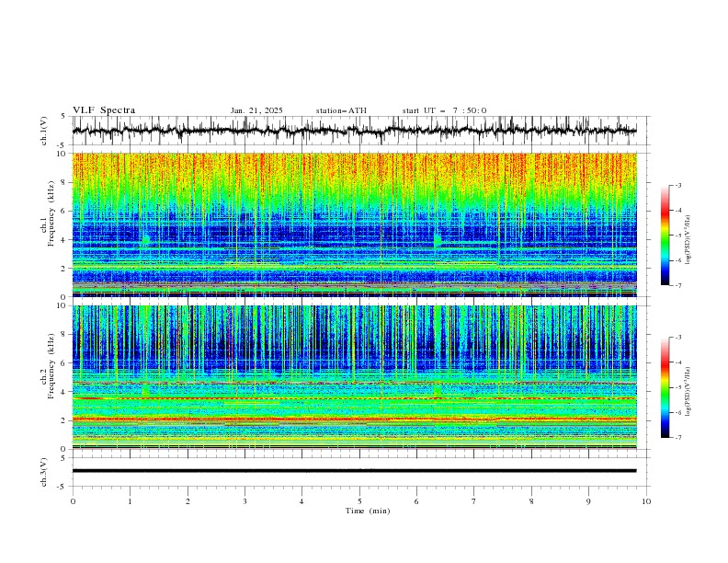Click the "-7" value on ch.2 color bar
Image resolution: width=728 pixels, height=563 pixels.
[x=678, y=438]
